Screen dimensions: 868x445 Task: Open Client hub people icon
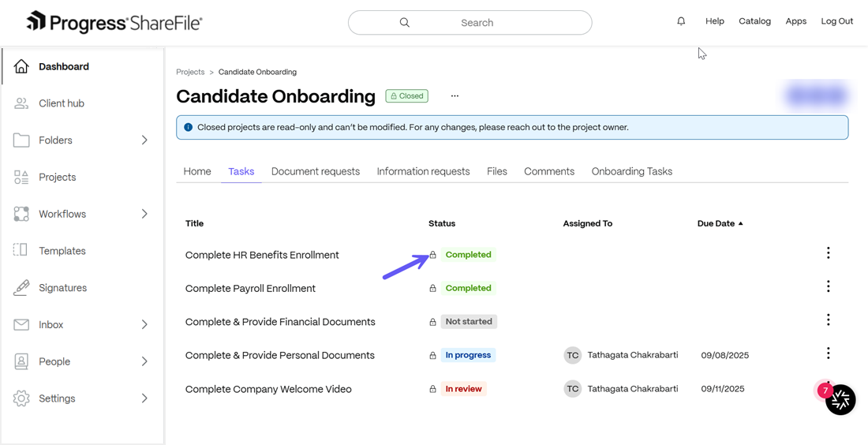coord(21,103)
